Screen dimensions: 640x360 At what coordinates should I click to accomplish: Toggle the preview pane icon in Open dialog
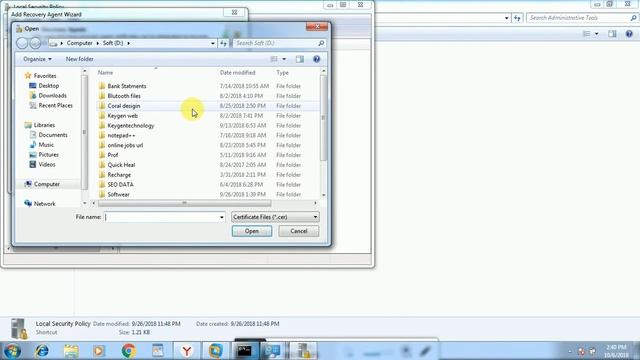300,59
